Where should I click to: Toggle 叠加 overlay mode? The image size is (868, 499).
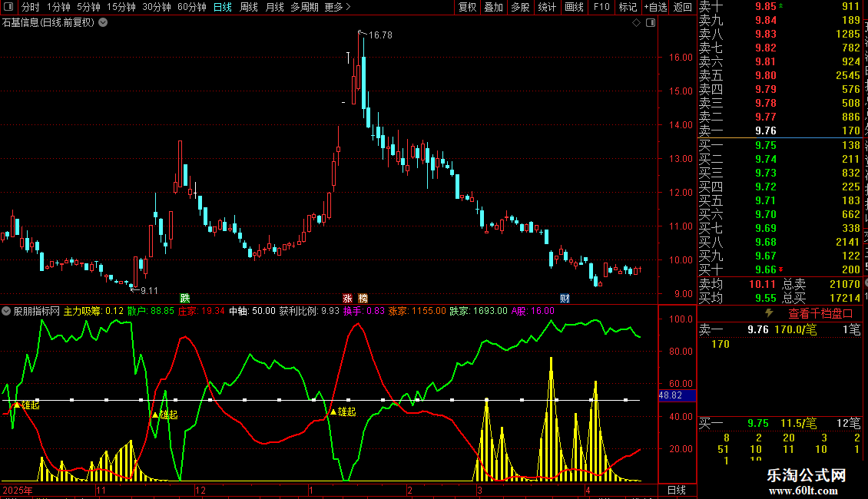[493, 7]
